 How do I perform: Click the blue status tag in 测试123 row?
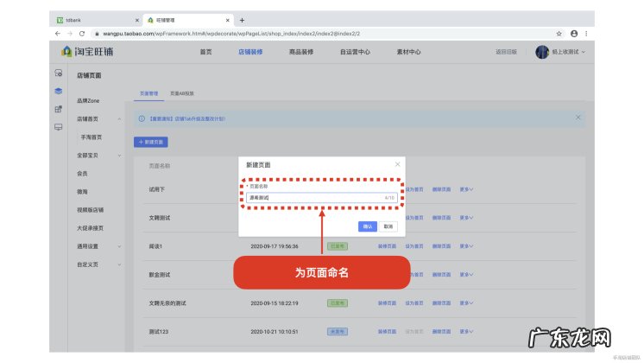pos(338,331)
